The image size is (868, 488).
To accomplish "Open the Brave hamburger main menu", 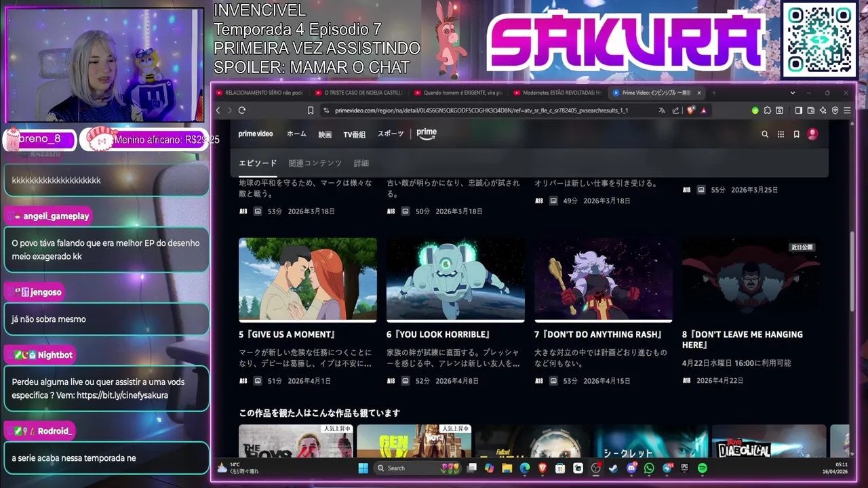I will pos(847,110).
